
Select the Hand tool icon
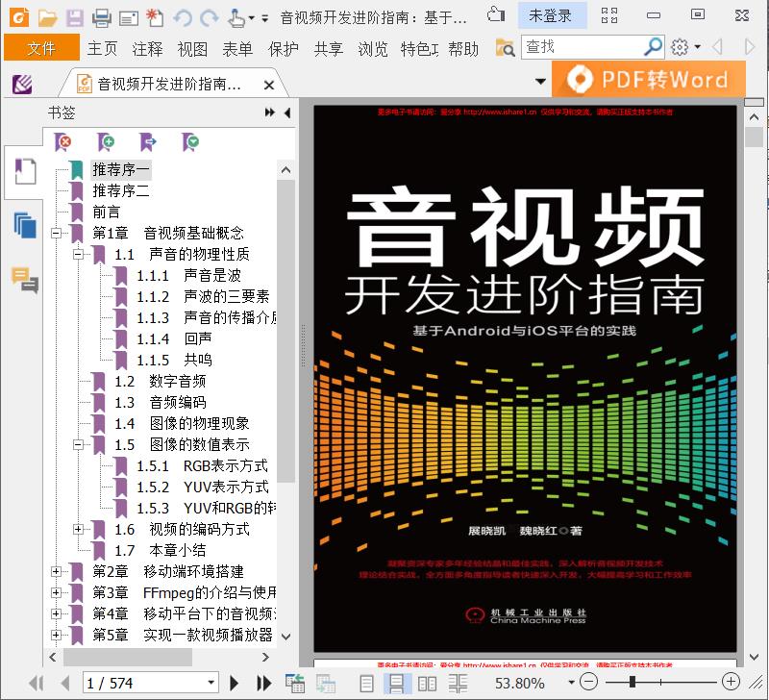[236, 17]
